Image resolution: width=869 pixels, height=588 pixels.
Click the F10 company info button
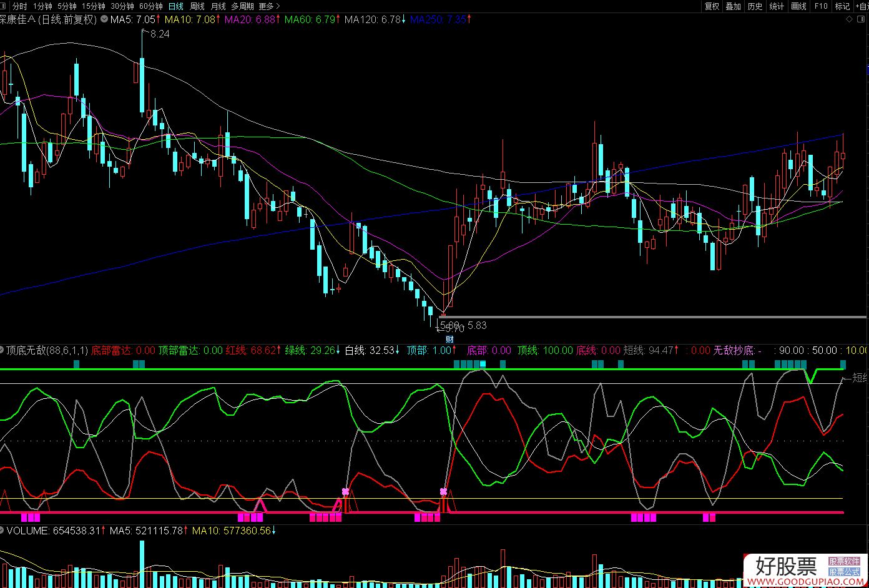pyautogui.click(x=821, y=6)
